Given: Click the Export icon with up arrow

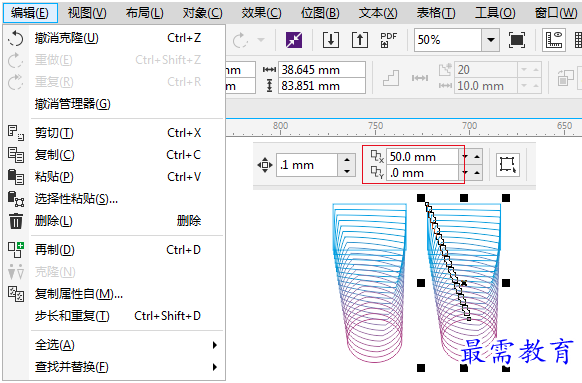Looking at the screenshot, I should 360,40.
